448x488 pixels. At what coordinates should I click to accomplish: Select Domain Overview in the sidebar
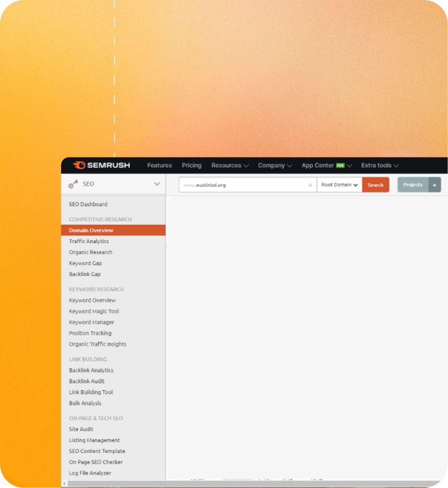(x=91, y=230)
